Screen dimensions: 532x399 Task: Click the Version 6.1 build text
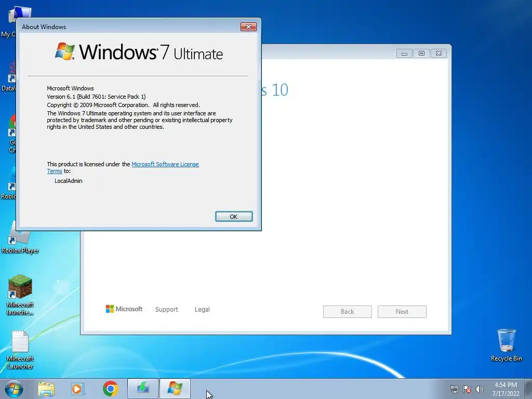click(96, 97)
